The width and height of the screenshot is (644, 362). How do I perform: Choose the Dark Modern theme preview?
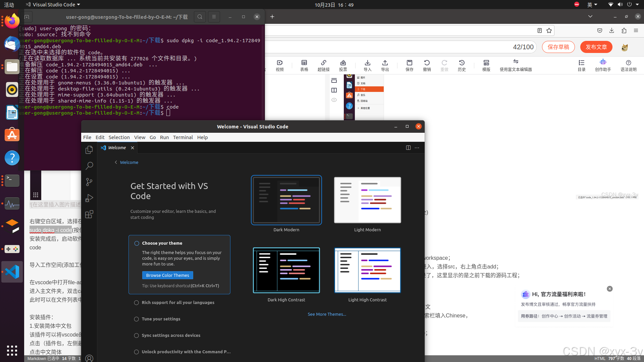click(x=286, y=200)
